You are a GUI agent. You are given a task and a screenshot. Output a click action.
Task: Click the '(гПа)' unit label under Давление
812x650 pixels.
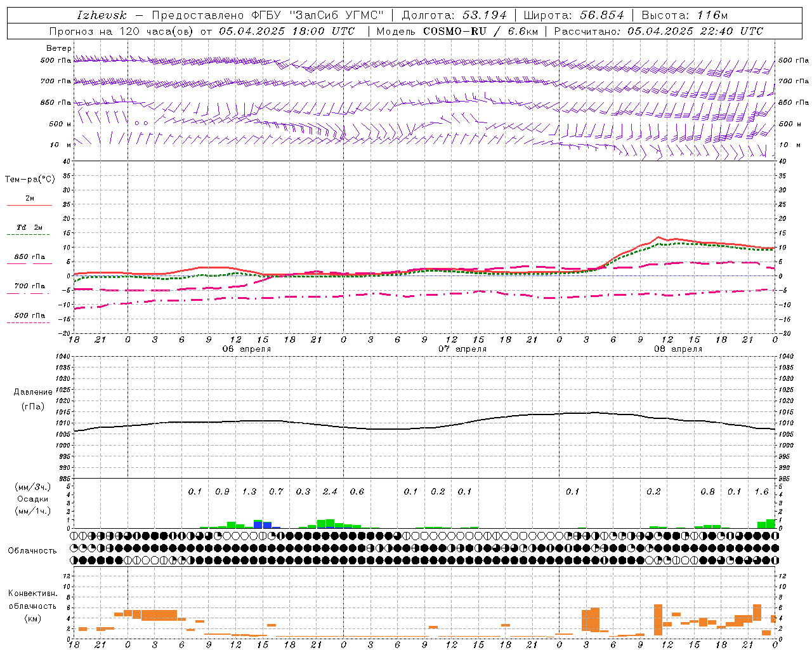click(x=33, y=407)
